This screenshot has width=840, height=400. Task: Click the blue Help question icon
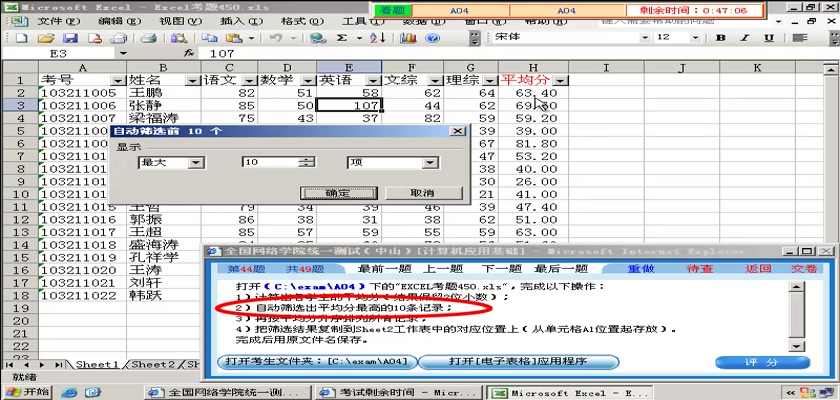[432, 38]
